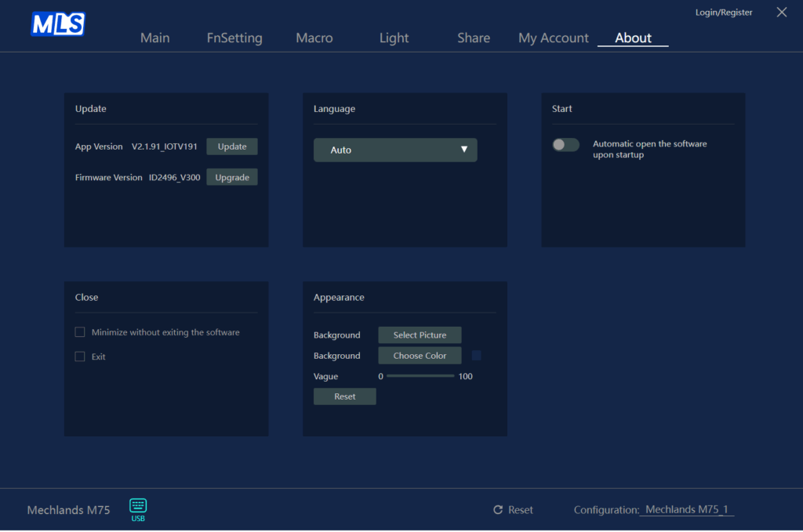Click Choose Color for background

tap(420, 356)
